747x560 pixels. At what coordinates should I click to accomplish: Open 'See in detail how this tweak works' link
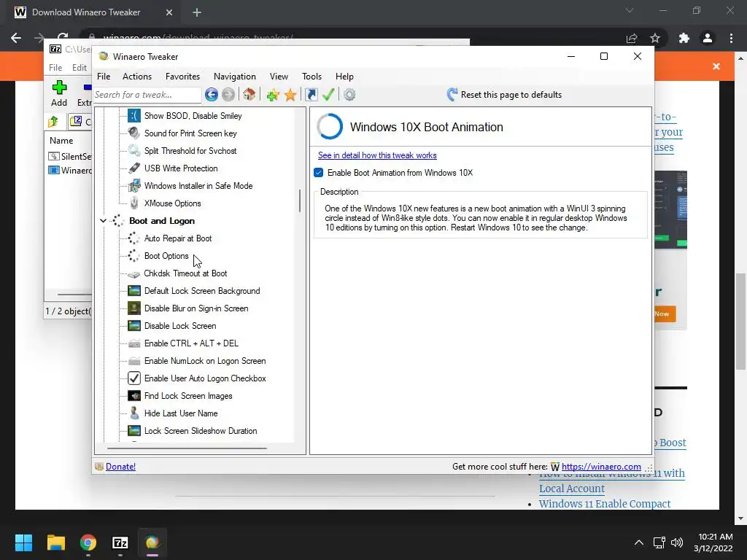point(377,155)
